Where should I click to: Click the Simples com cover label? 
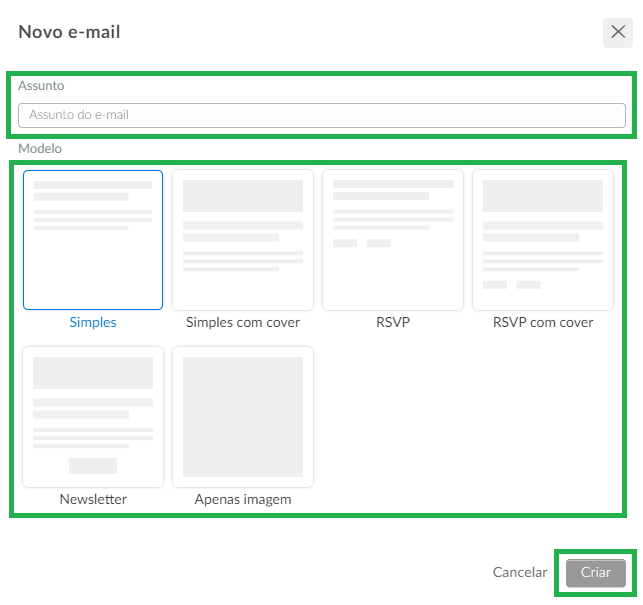243,322
